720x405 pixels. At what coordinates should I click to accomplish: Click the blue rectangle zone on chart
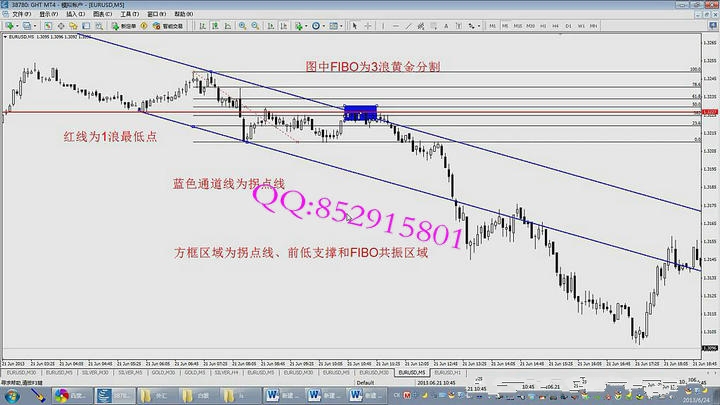pyautogui.click(x=360, y=113)
